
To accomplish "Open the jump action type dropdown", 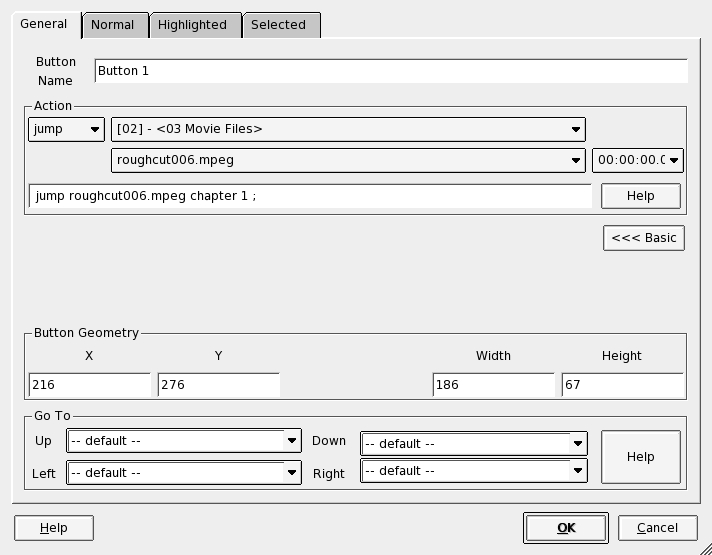I will coord(66,129).
